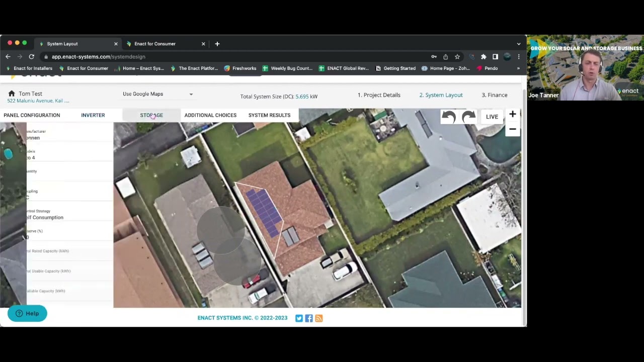Screen dimensions: 644x362
Task: Zoom out of the map with minus
Action: point(512,129)
